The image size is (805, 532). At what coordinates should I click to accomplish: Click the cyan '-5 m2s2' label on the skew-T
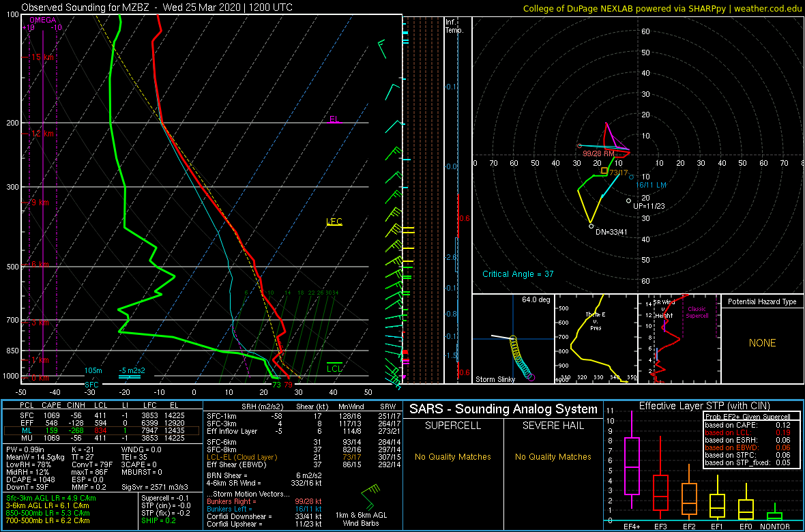(130, 371)
